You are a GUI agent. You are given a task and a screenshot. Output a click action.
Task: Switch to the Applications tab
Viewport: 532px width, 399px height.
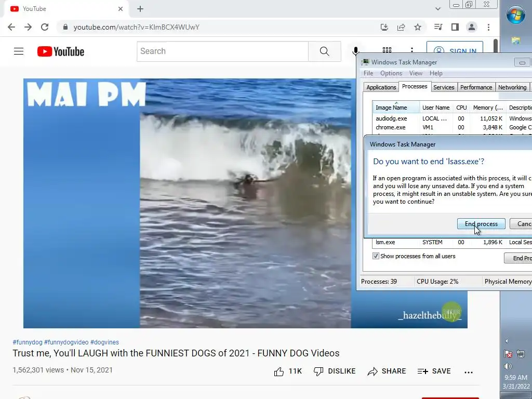click(381, 87)
